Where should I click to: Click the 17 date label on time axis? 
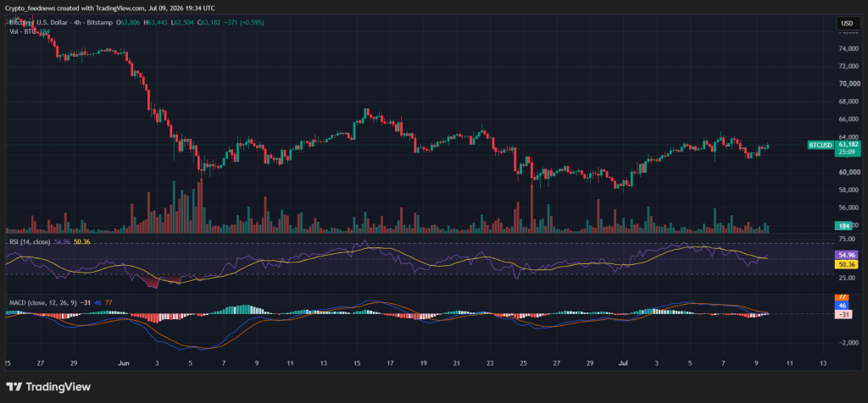coord(390,363)
